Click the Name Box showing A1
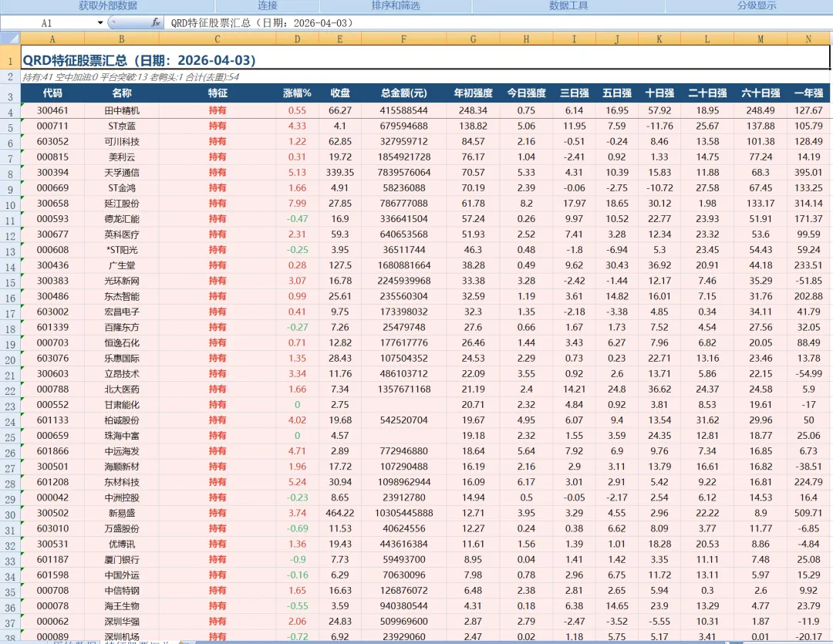Image resolution: width=833 pixels, height=644 pixels. click(48, 23)
